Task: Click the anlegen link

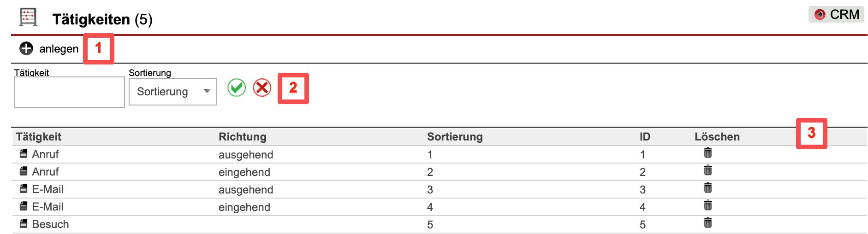Action: click(x=59, y=49)
